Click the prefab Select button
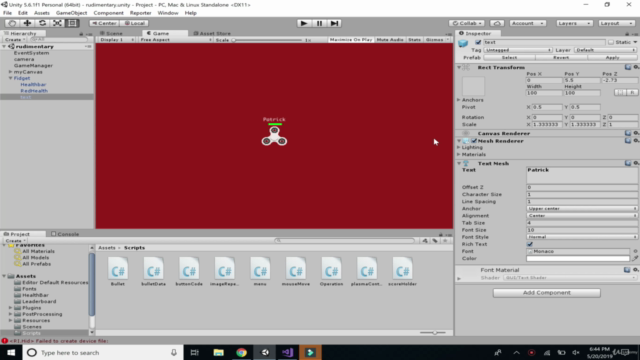The height and width of the screenshot is (360, 640). [x=509, y=58]
